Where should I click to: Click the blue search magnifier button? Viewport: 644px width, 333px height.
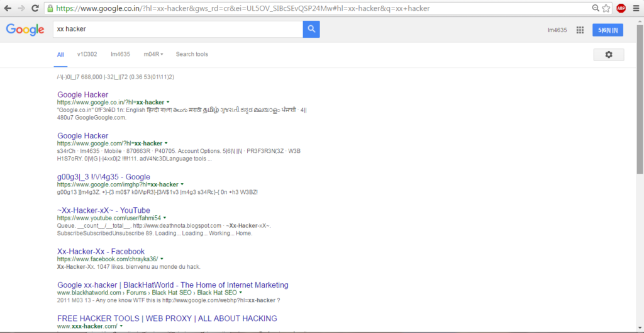point(311,29)
